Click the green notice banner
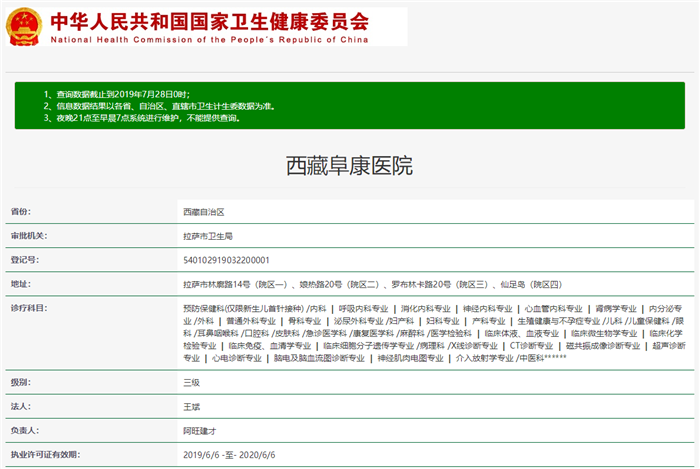The height and width of the screenshot is (469, 700). [349, 105]
